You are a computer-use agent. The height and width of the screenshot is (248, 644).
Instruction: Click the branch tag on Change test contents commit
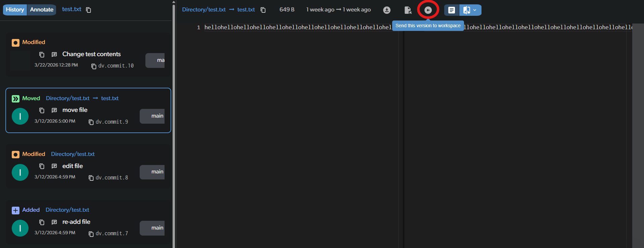pyautogui.click(x=155, y=60)
